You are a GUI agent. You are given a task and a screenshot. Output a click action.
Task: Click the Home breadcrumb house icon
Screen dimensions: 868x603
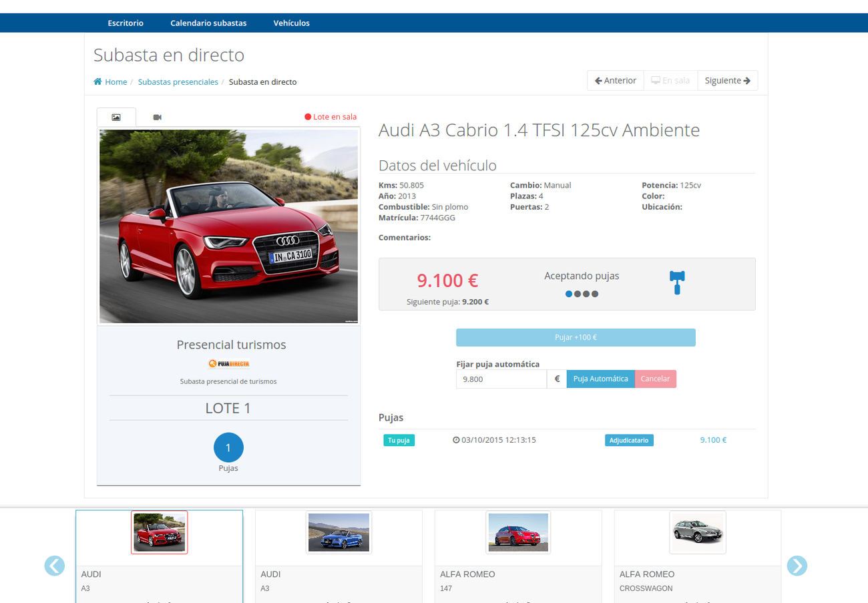point(97,81)
